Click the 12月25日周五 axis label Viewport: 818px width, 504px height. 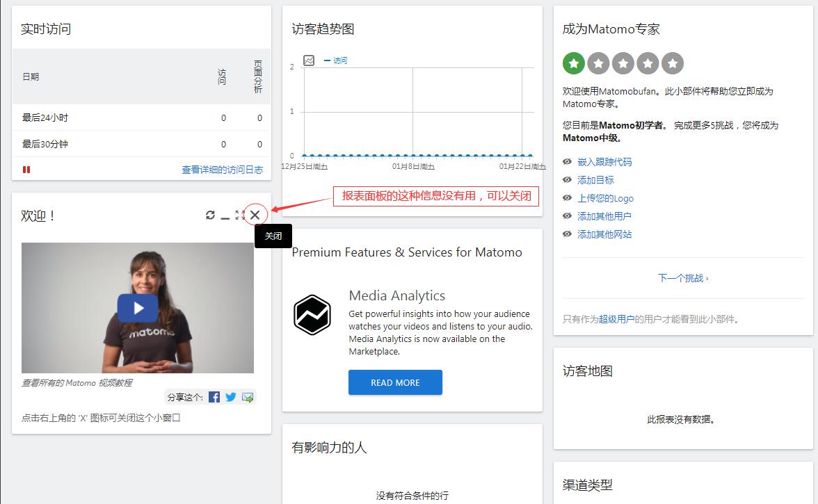point(304,166)
